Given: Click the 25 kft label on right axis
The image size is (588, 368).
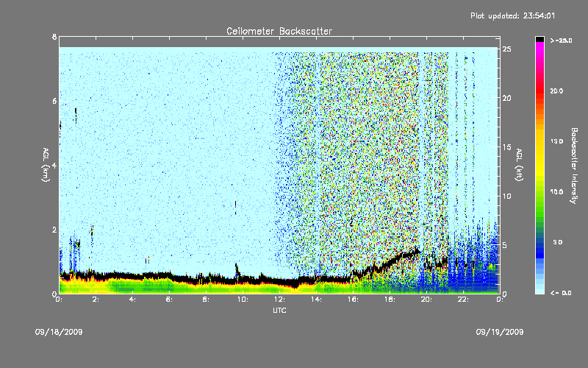Looking at the screenshot, I should [x=507, y=49].
